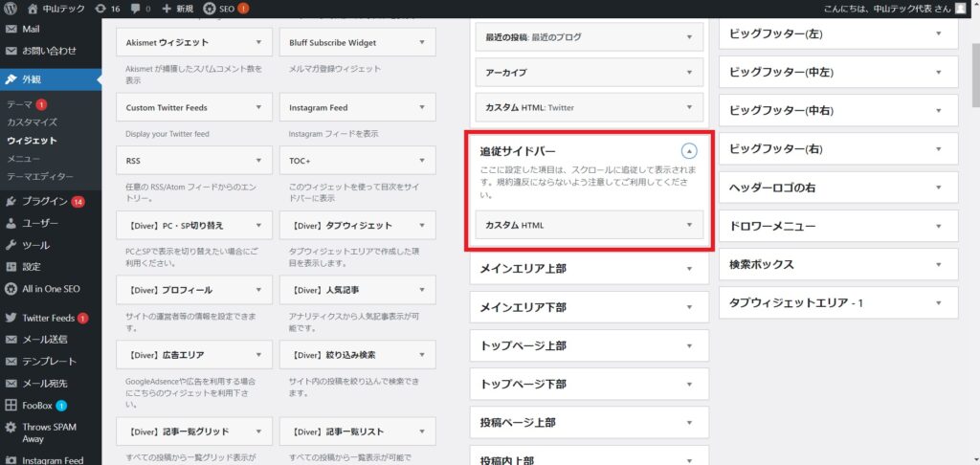Click the 新規 button in admin bar

coord(179,9)
